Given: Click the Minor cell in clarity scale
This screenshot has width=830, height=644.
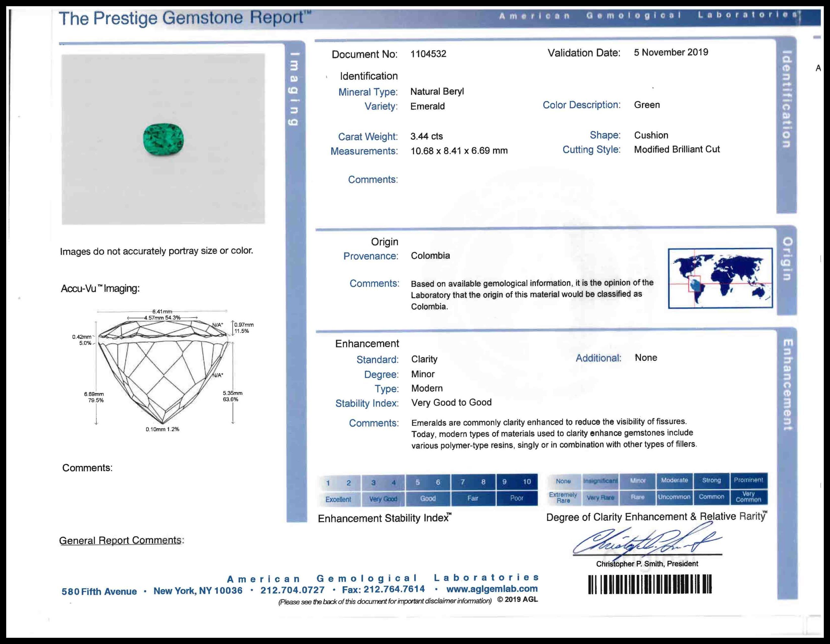Looking at the screenshot, I should point(638,480).
